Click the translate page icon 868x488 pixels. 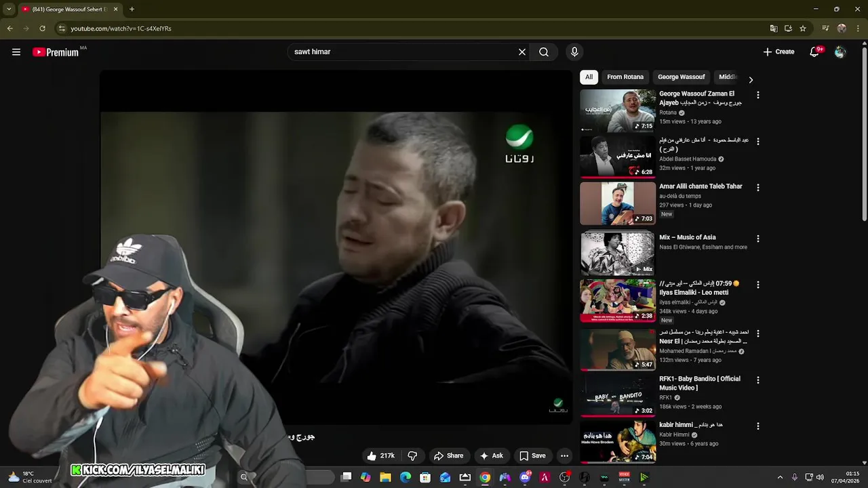pos(774,28)
